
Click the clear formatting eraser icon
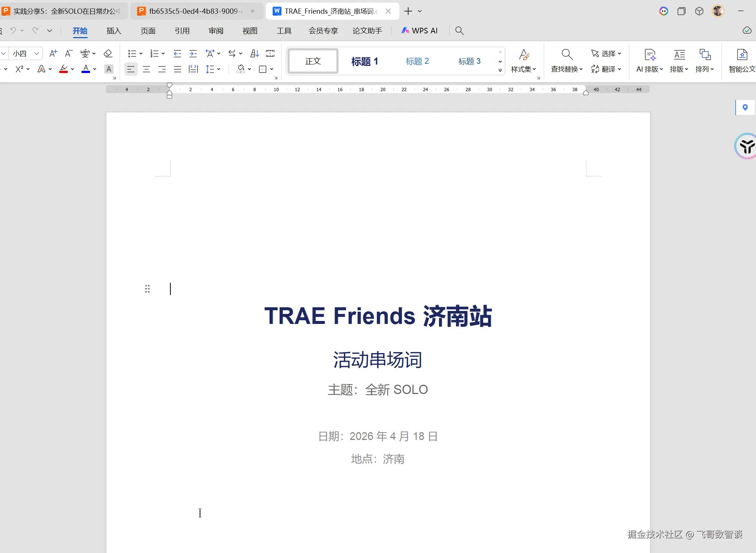(x=108, y=53)
